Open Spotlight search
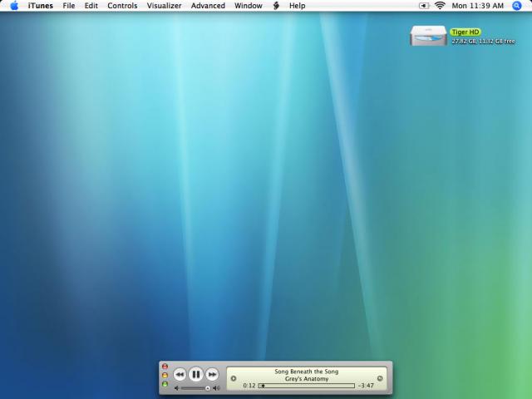The image size is (532, 399). point(517,6)
